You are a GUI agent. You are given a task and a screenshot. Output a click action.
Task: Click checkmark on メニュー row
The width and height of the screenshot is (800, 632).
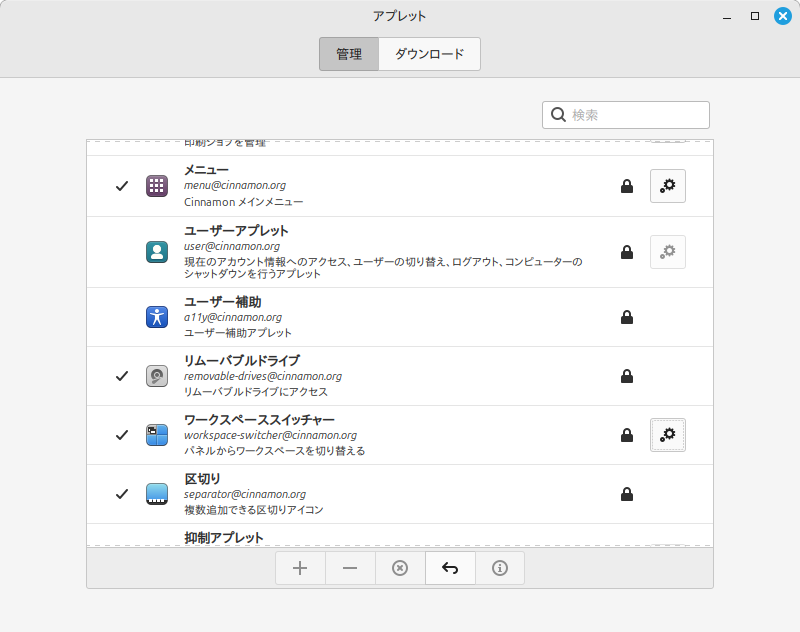pos(122,186)
